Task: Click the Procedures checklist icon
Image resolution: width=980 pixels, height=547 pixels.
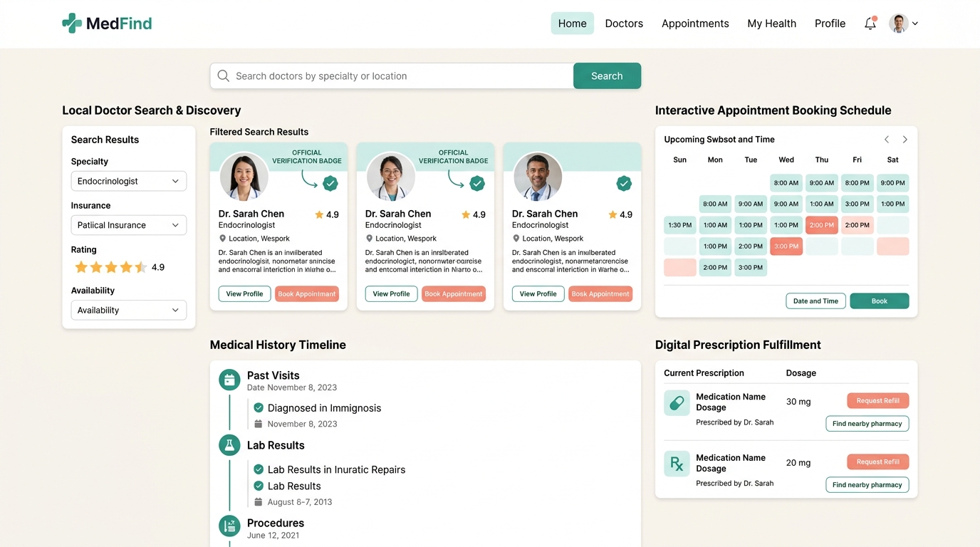Action: (229, 526)
